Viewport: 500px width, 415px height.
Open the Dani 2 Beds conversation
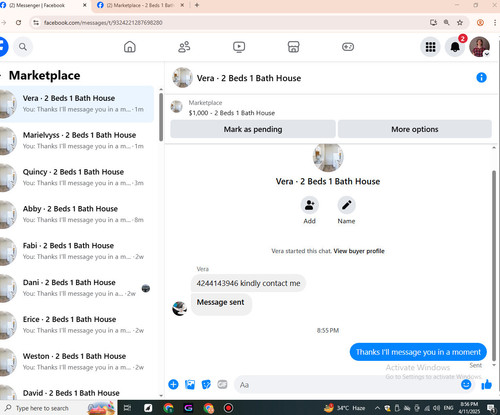[x=77, y=288]
